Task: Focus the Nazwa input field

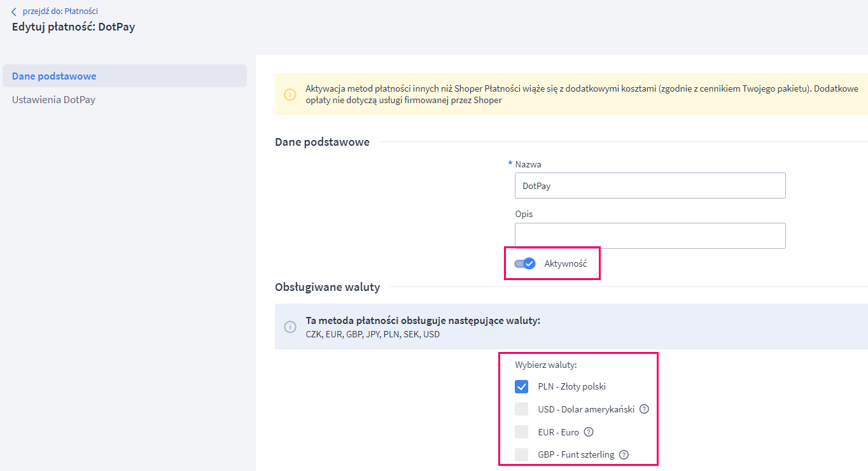Action: click(650, 185)
